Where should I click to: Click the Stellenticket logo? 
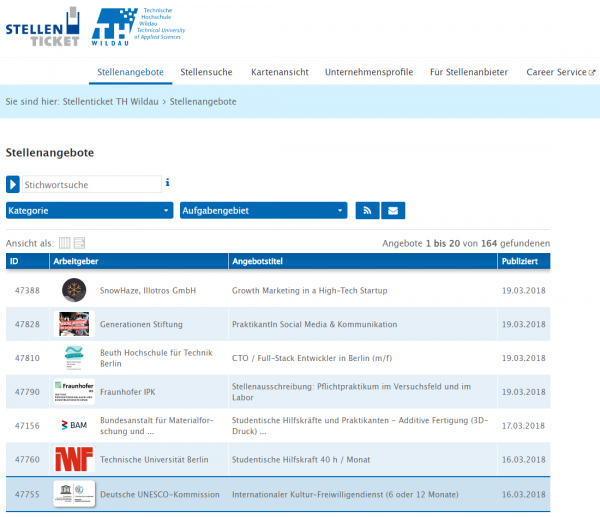click(42, 27)
